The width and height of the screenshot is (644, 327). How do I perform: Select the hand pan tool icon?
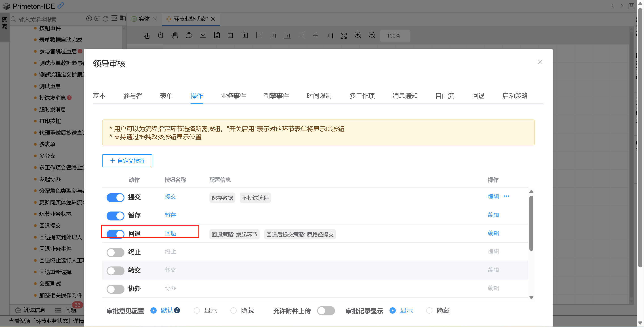(x=175, y=36)
